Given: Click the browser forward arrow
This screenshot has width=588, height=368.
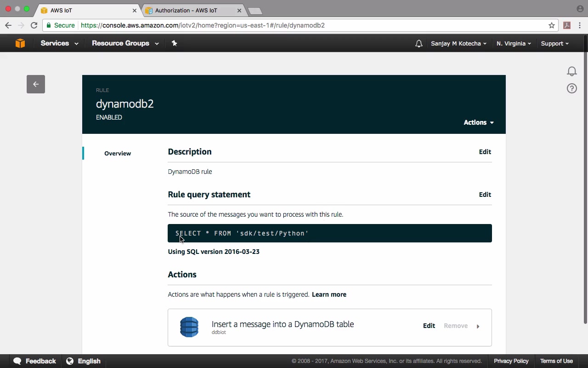Looking at the screenshot, I should [21, 25].
